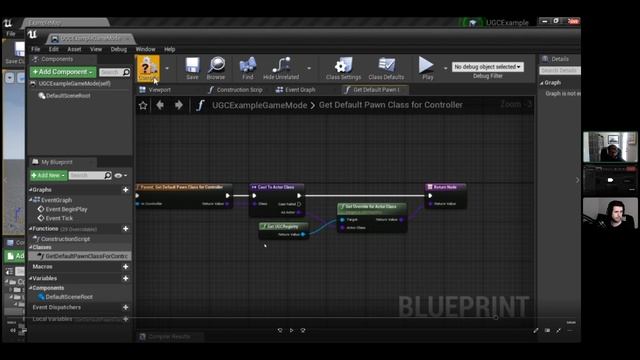Click the Unreal Engine logo of blueprint window
This screenshot has height=360, width=640.
pos(33,34)
